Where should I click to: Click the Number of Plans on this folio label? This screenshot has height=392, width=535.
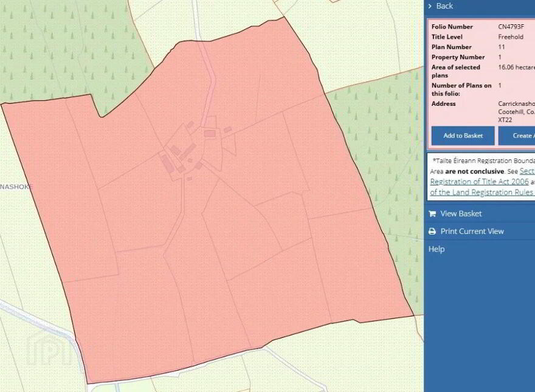(x=461, y=89)
